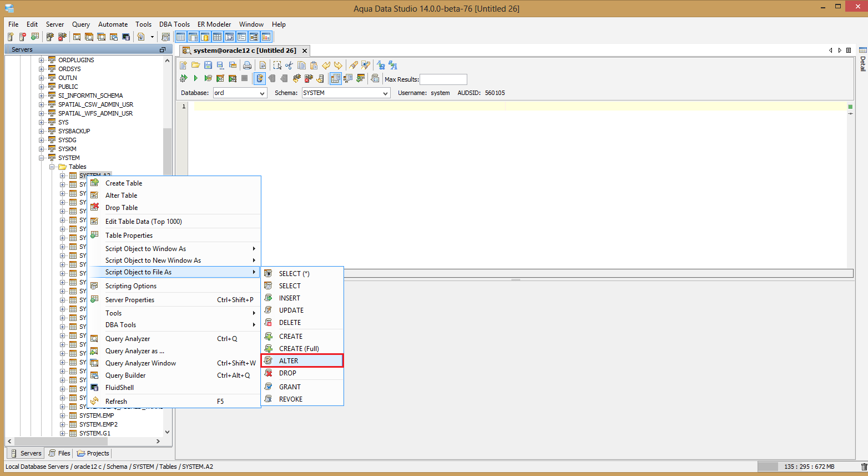Expand the ORDPLUGINS schema node
This screenshot has width=868, height=476.
42,60
